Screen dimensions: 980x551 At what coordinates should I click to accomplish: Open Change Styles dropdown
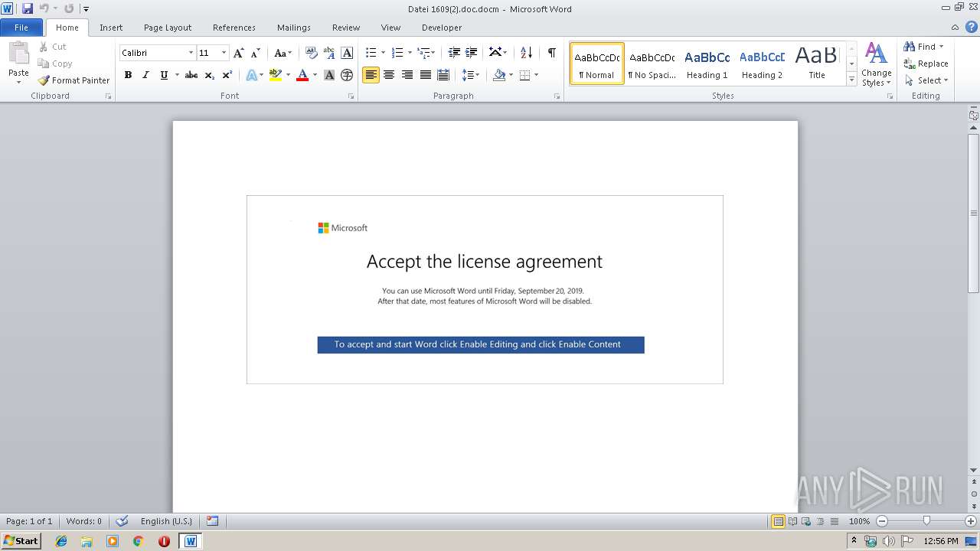(876, 65)
